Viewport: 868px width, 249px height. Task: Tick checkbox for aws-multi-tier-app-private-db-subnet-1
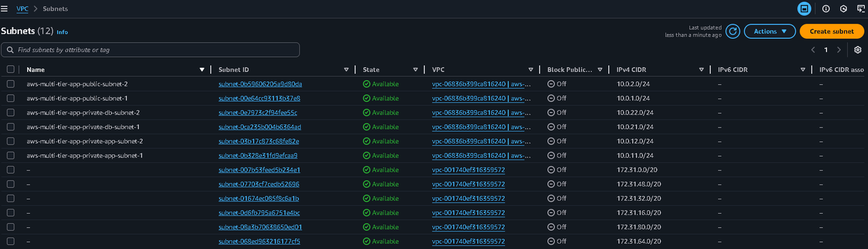[10, 127]
